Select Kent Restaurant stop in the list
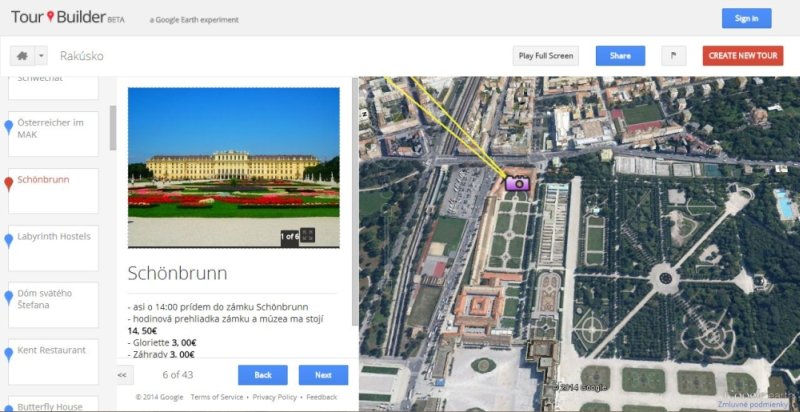This screenshot has height=412, width=800. [x=56, y=351]
